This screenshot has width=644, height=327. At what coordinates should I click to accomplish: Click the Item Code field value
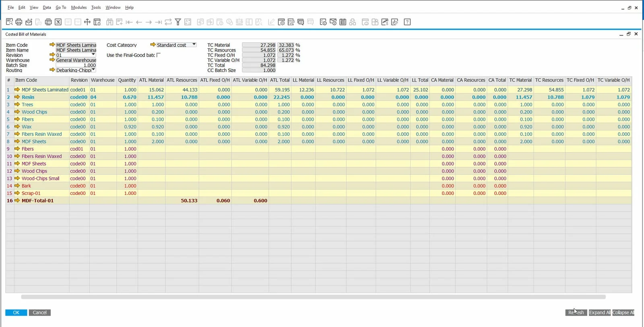point(76,45)
